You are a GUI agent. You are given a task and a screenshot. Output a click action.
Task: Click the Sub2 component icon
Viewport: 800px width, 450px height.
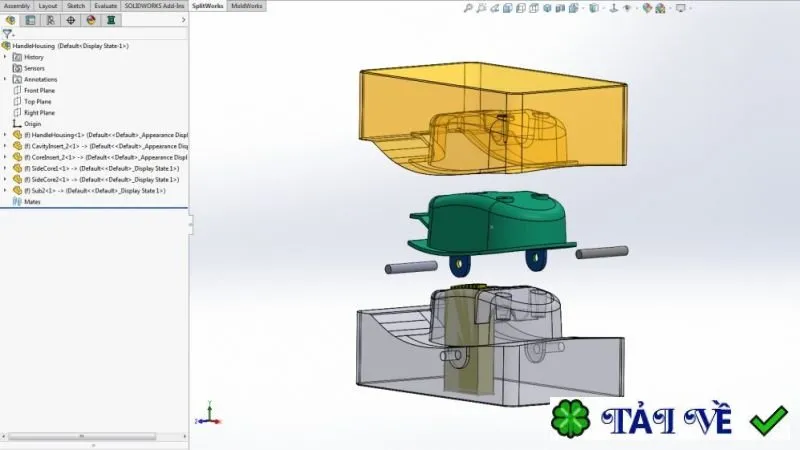(17, 191)
